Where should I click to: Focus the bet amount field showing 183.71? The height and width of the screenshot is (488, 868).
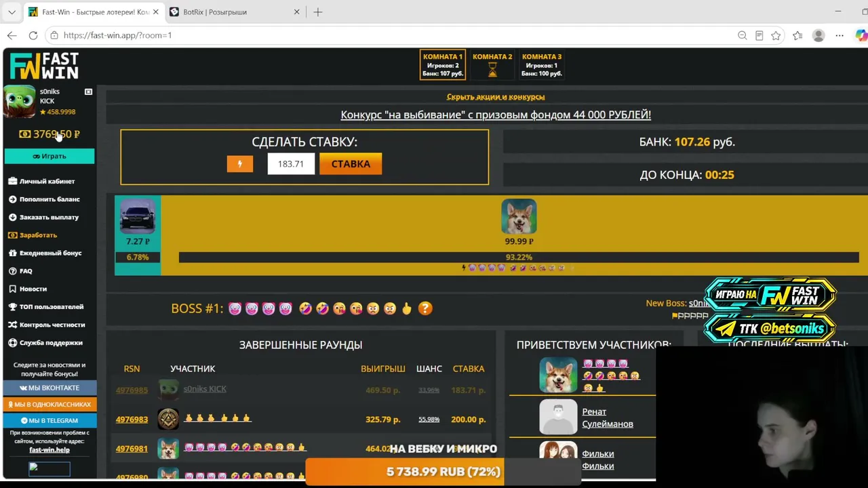click(291, 164)
